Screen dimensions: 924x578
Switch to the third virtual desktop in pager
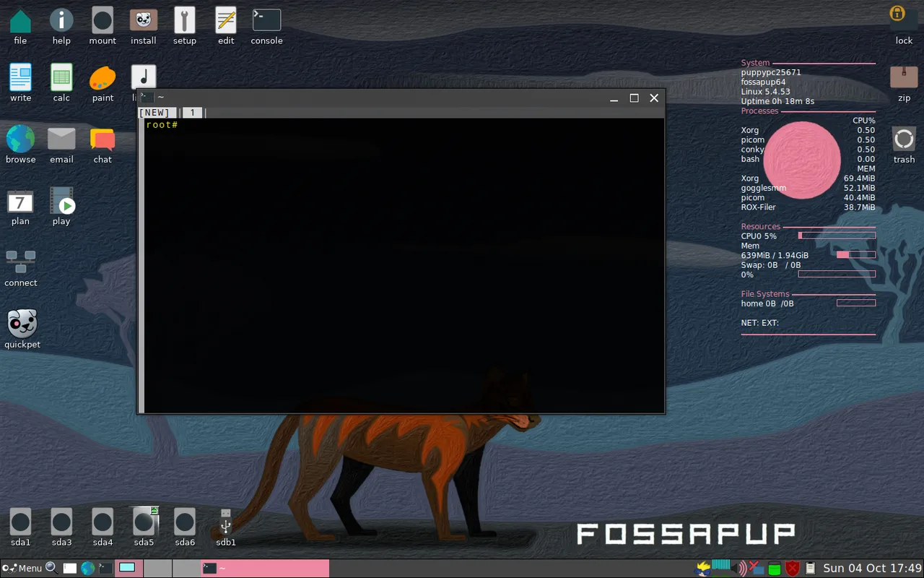186,568
